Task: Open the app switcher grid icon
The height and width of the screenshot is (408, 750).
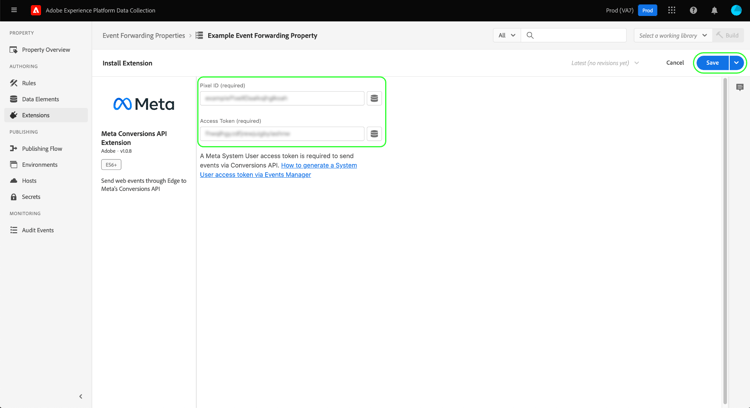Action: (x=672, y=10)
